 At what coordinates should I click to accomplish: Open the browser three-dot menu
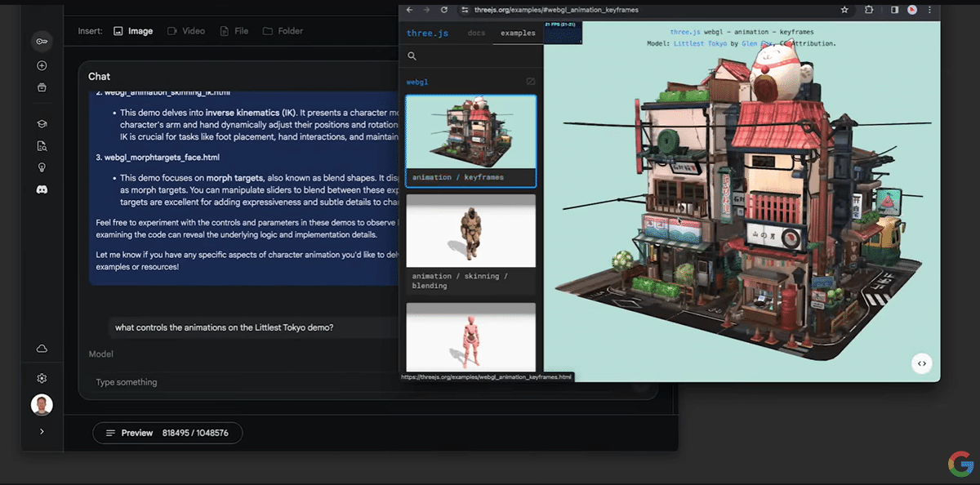(931, 10)
